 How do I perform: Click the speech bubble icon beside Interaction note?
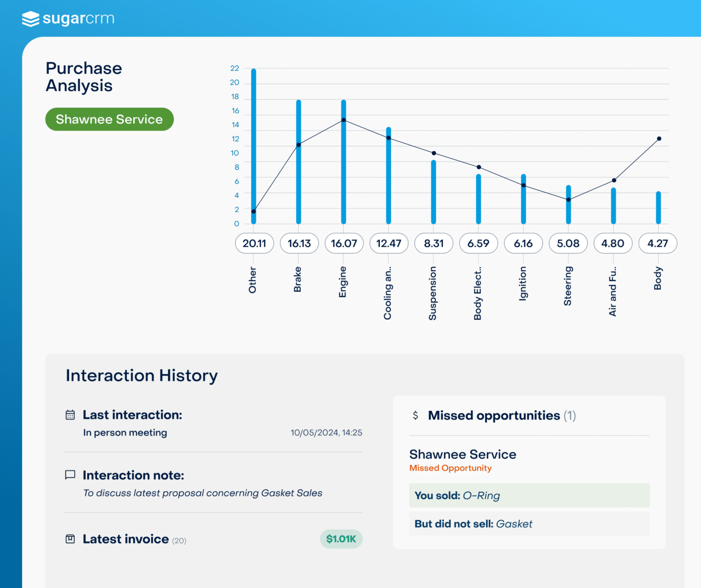(70, 475)
